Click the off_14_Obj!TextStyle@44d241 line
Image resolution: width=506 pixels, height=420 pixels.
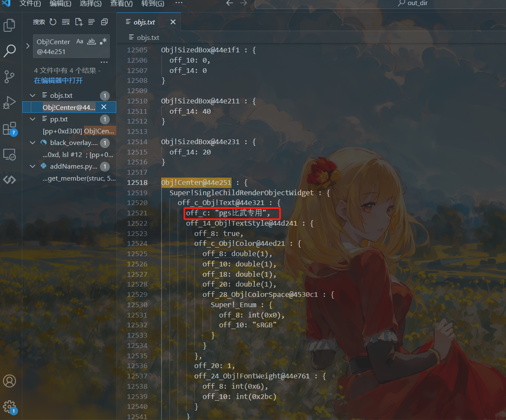click(x=250, y=223)
